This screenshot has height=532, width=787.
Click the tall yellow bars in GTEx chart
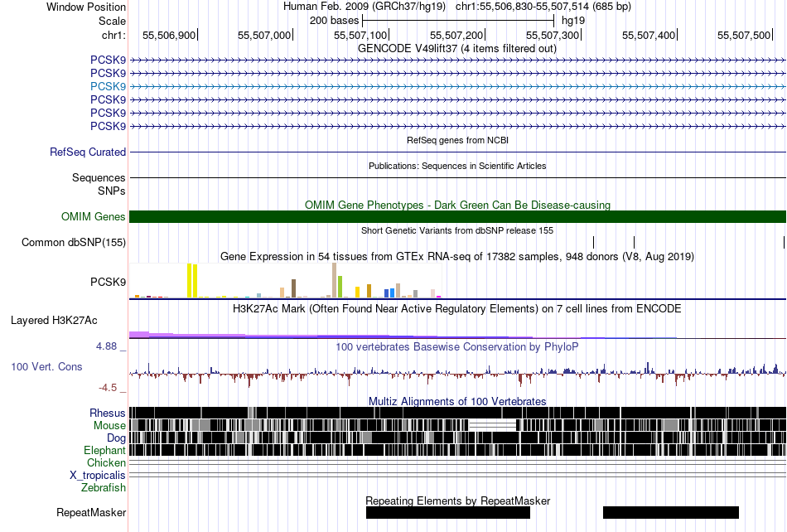(192, 281)
